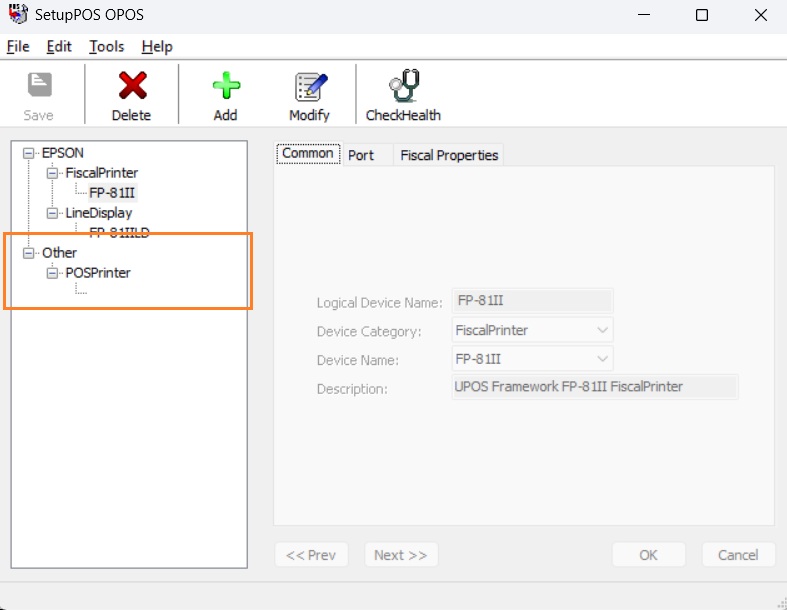Image resolution: width=787 pixels, height=610 pixels.
Task: Click the SetupPOS app icon in title bar
Action: pyautogui.click(x=18, y=14)
